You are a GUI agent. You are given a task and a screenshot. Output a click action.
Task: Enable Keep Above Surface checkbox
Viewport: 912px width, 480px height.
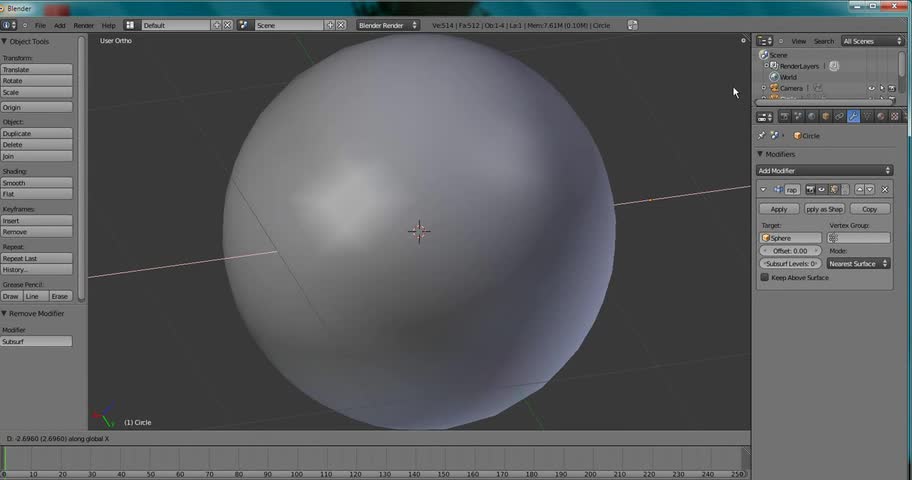tap(765, 278)
